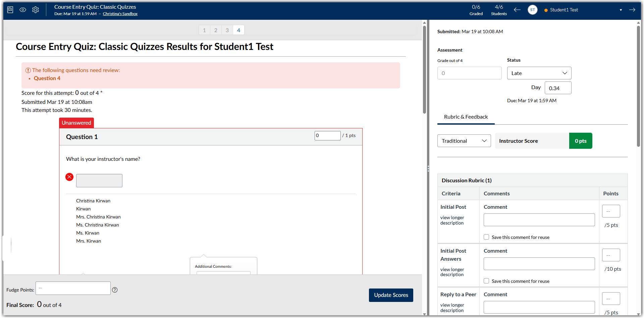644x318 pixels.
Task: Click the help question mark beside Fudge Points
Action: click(115, 290)
